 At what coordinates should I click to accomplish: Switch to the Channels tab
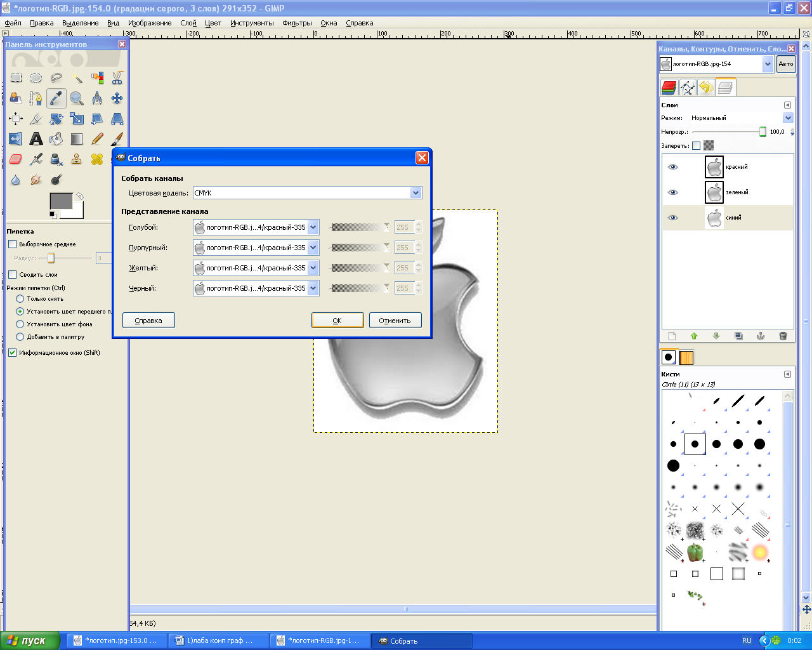pyautogui.click(x=669, y=88)
